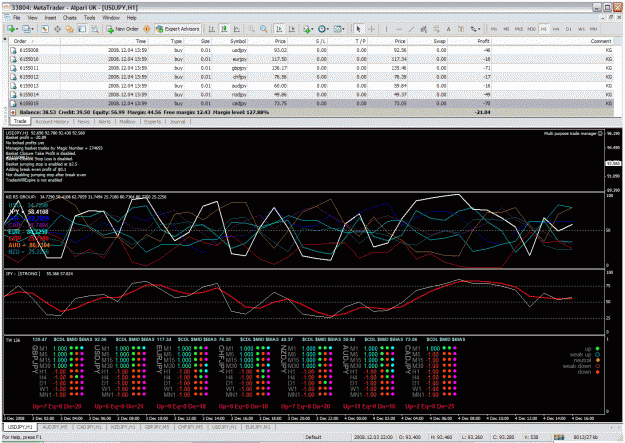This screenshot has width=625, height=443.
Task: Open the GBPJPY,M5 chart tab
Action: pos(157,427)
